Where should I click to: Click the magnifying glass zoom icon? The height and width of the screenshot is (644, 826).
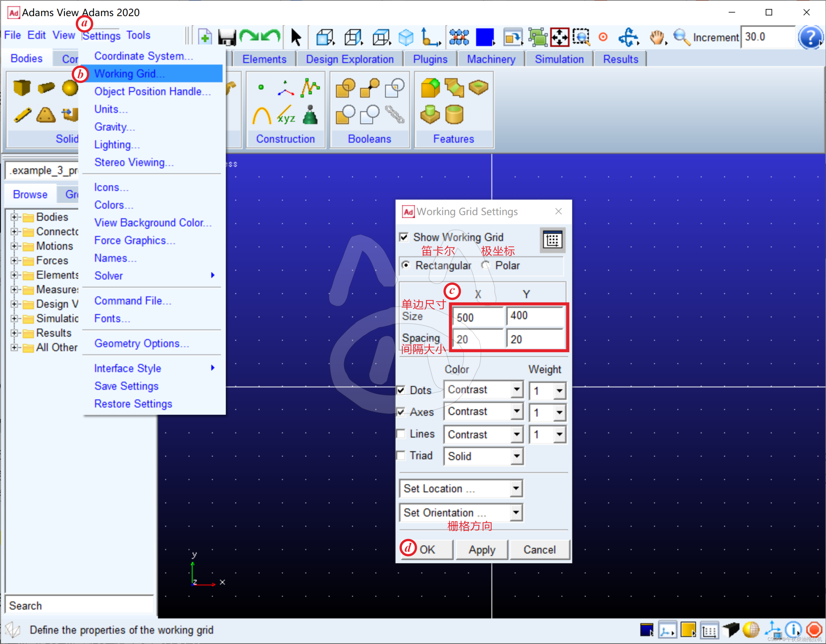point(682,37)
